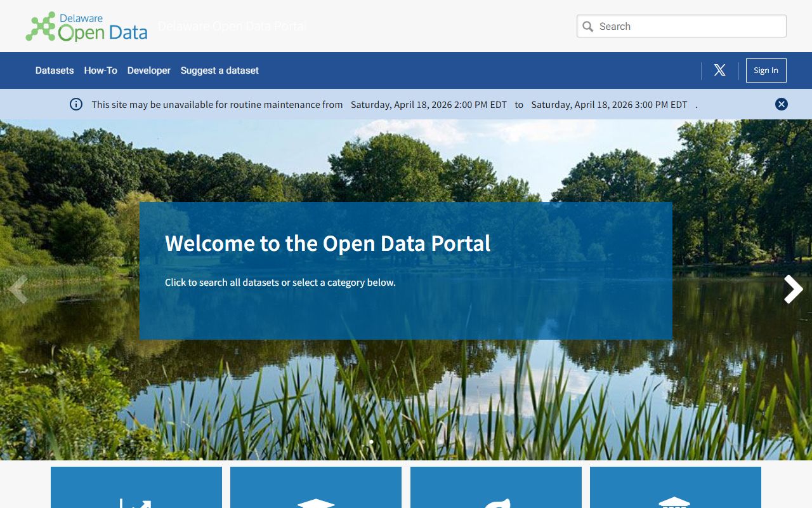Click the 'Saturday, April 18, 2026 3:00 PM EDT' text

[609, 105]
